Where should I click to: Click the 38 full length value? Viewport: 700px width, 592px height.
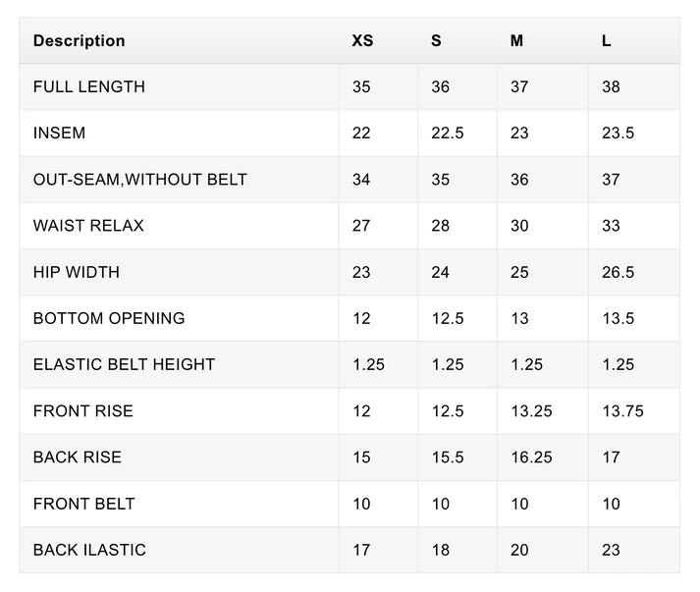[611, 86]
